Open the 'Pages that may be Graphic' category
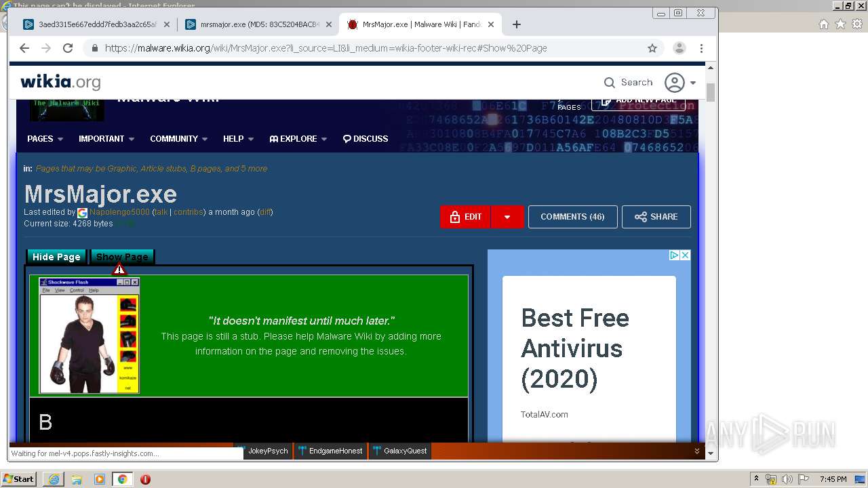Viewport: 868px width, 488px height. (x=86, y=168)
